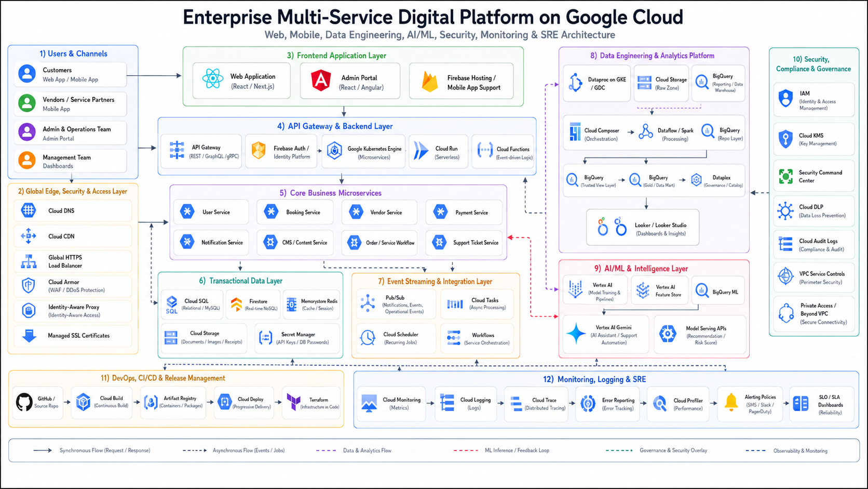Select the Booking Service box
The height and width of the screenshot is (489, 868).
[295, 213]
